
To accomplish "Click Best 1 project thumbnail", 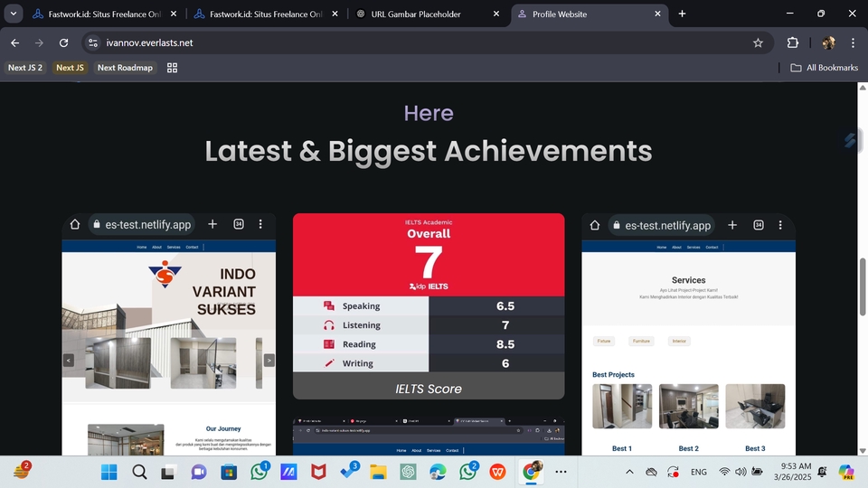I will pyautogui.click(x=622, y=406).
